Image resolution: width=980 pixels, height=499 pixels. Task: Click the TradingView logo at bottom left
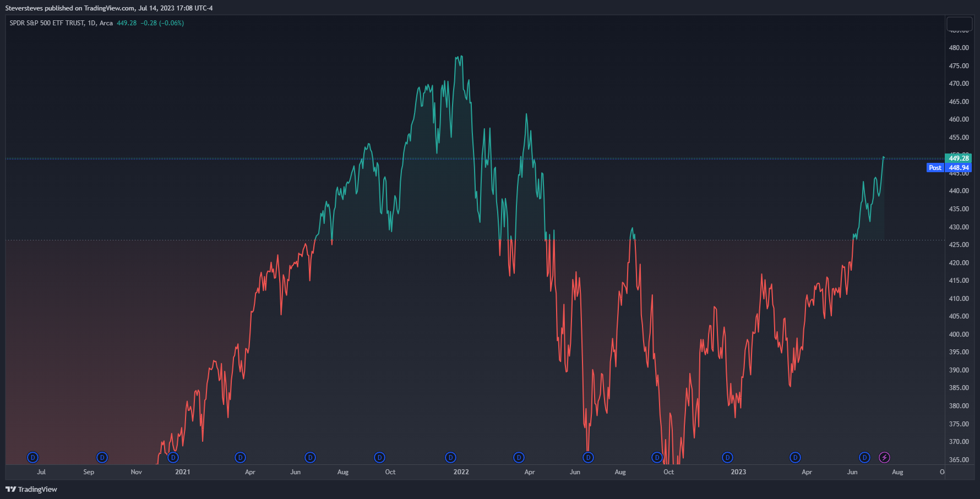[31, 489]
